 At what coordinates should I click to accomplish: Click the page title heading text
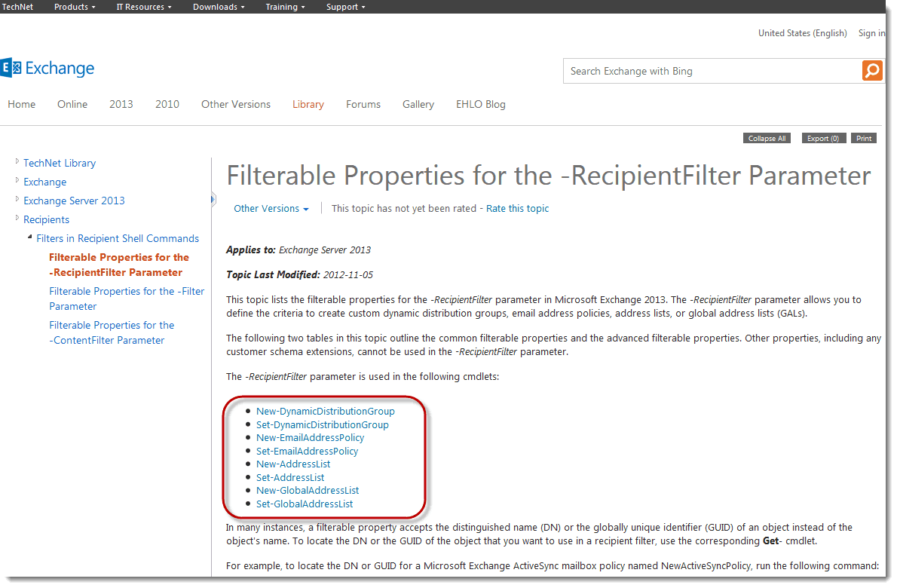(x=549, y=176)
